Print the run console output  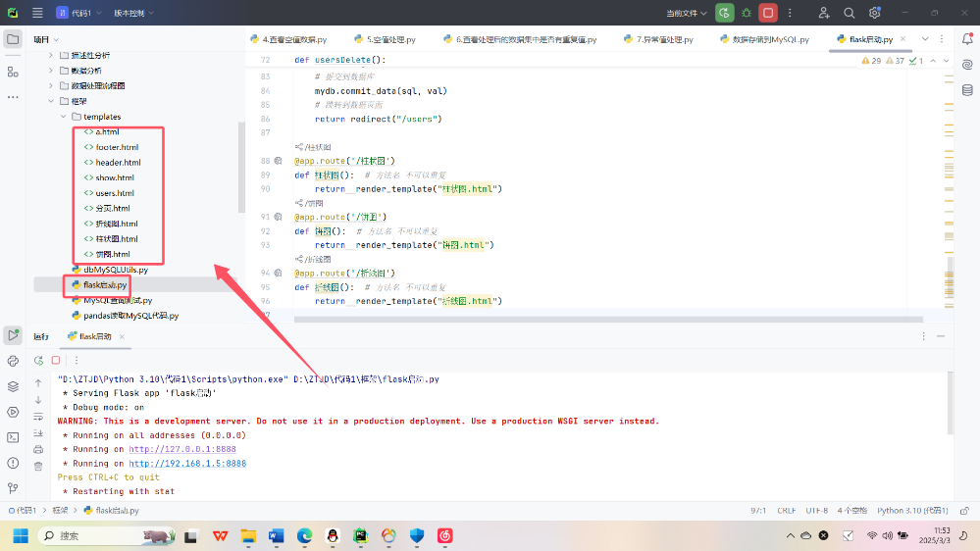point(38,449)
